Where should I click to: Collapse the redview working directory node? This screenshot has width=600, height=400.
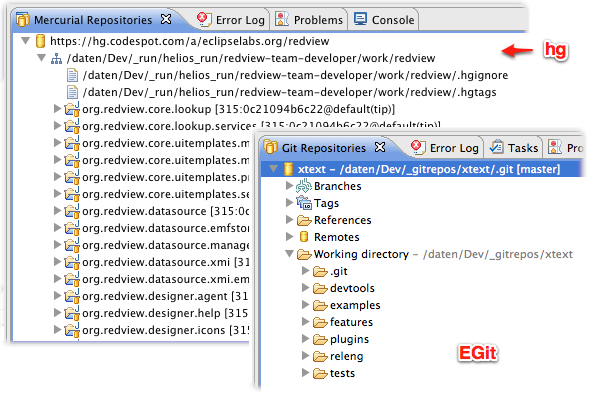pos(41,58)
